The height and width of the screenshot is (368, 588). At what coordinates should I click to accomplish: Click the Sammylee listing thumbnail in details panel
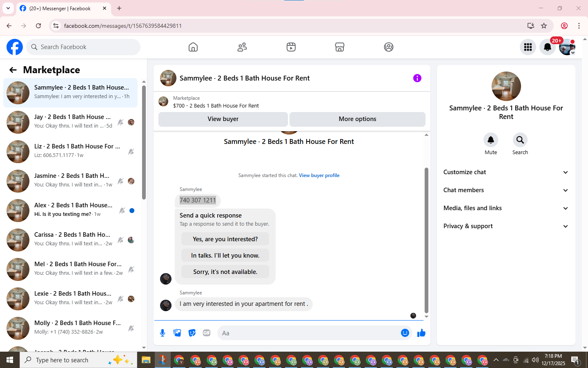(506, 86)
